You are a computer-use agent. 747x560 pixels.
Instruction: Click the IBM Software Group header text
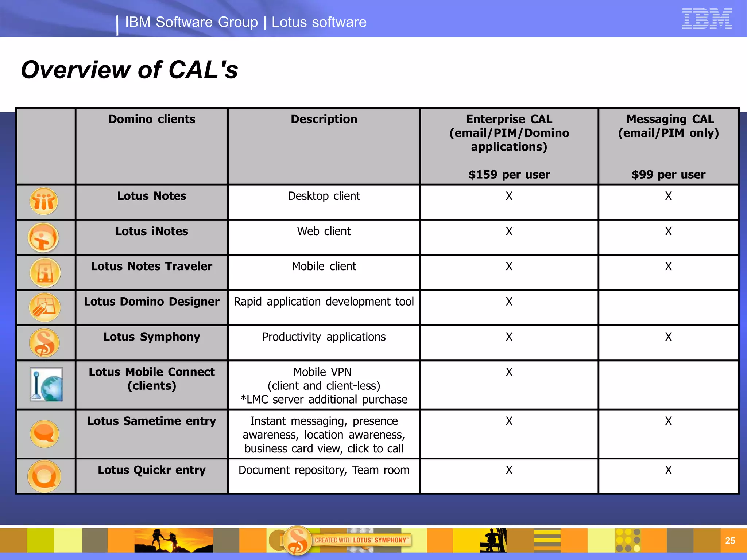pyautogui.click(x=191, y=22)
